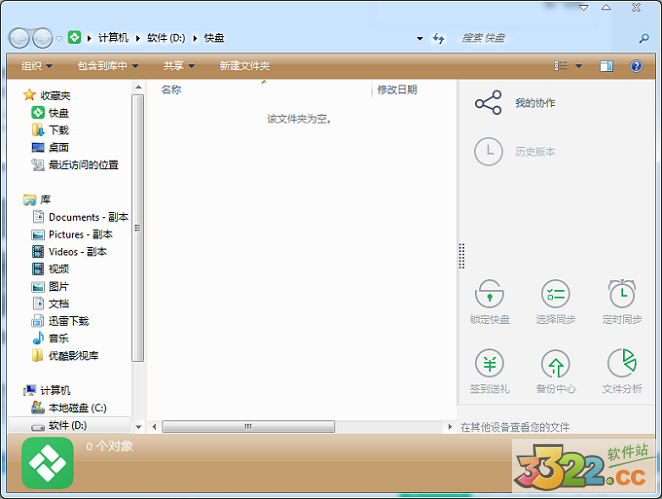
Task: Select 本地磁盘 (C:) drive
Action: [69, 408]
